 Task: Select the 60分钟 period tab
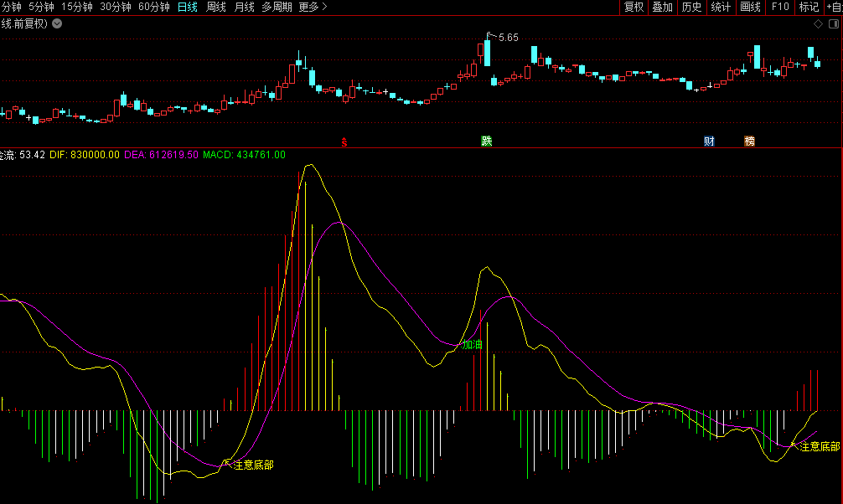(154, 7)
